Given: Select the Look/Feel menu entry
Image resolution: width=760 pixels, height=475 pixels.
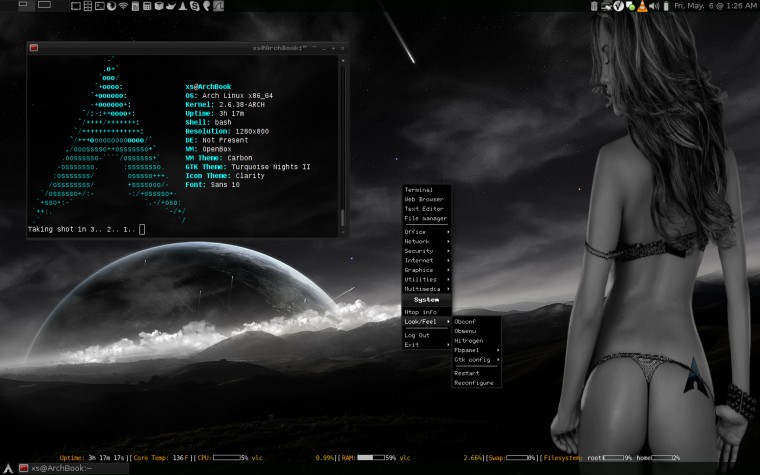Looking at the screenshot, I should click(427, 322).
